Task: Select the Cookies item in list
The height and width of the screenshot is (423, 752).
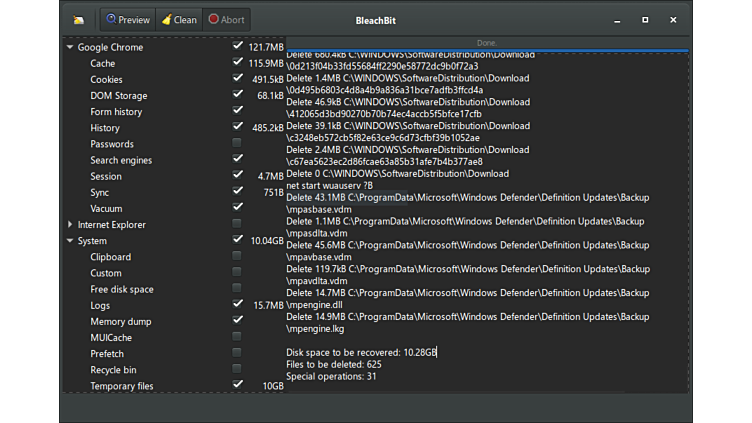Action: pyautogui.click(x=106, y=80)
